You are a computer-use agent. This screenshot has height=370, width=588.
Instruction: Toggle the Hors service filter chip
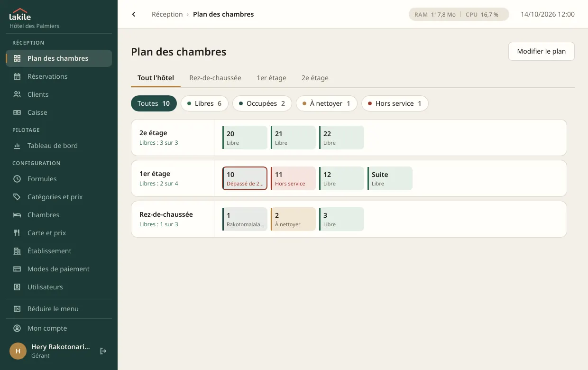(x=395, y=103)
